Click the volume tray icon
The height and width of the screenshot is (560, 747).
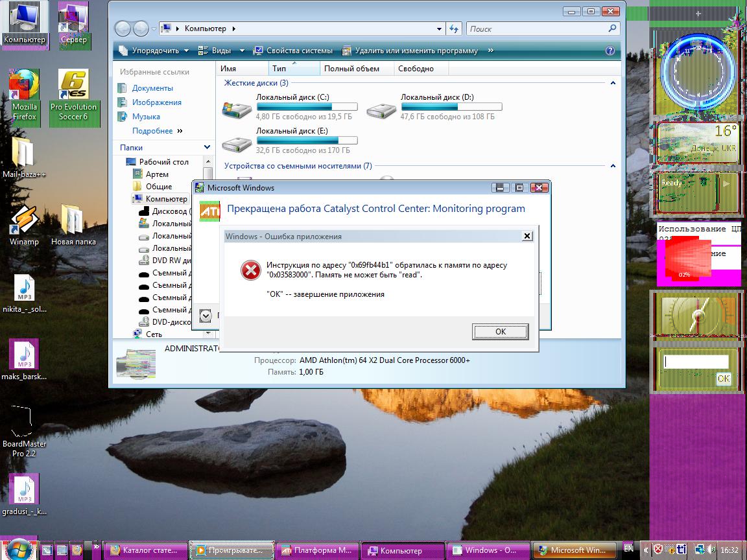pos(711,550)
